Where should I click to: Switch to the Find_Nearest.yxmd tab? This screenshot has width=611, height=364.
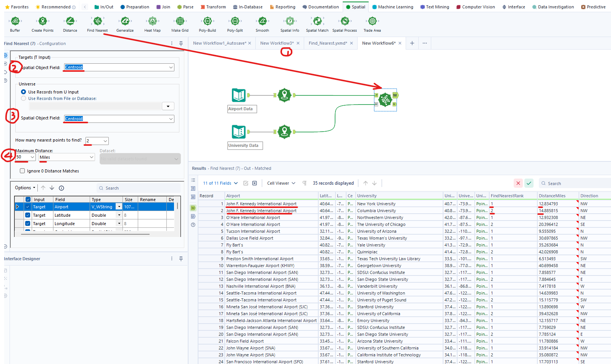pyautogui.click(x=327, y=43)
